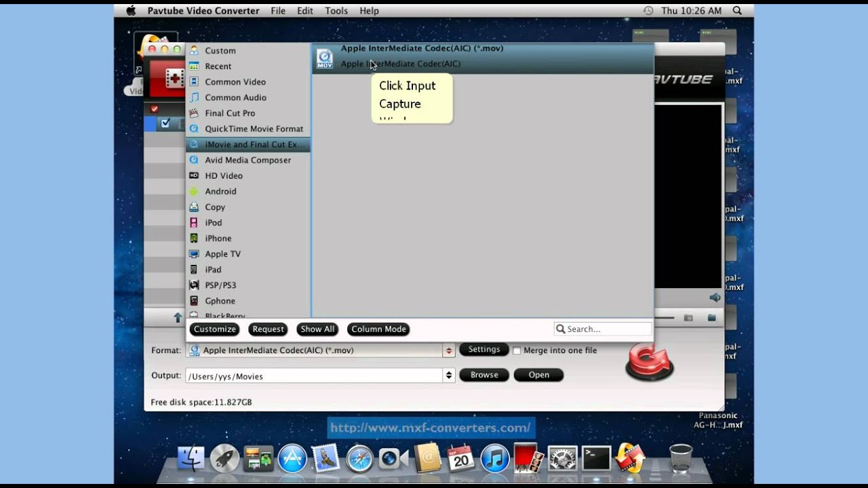Viewport: 868px width, 488px height.
Task: Open the Help menu
Action: pos(369,11)
